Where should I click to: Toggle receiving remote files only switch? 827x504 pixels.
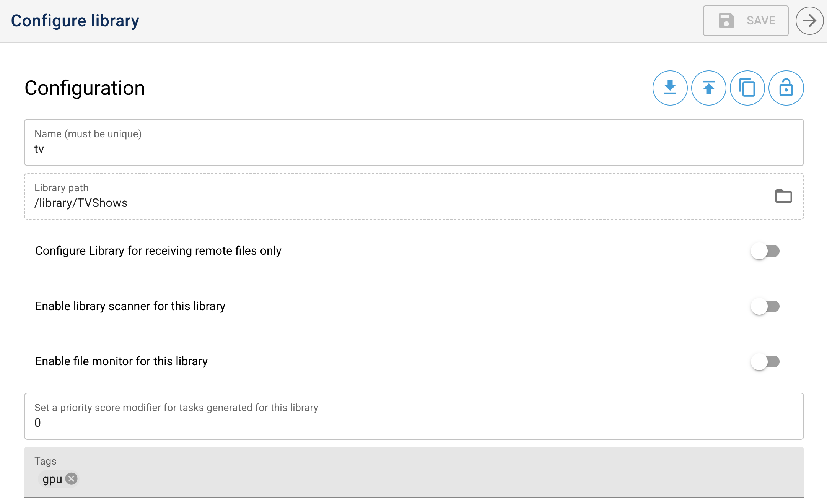coord(765,251)
